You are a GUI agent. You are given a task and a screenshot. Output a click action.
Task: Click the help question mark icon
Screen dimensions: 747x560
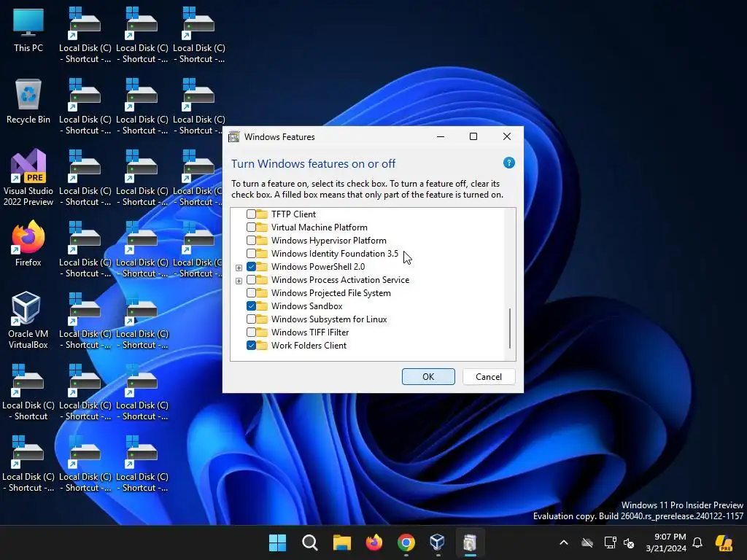[508, 163]
